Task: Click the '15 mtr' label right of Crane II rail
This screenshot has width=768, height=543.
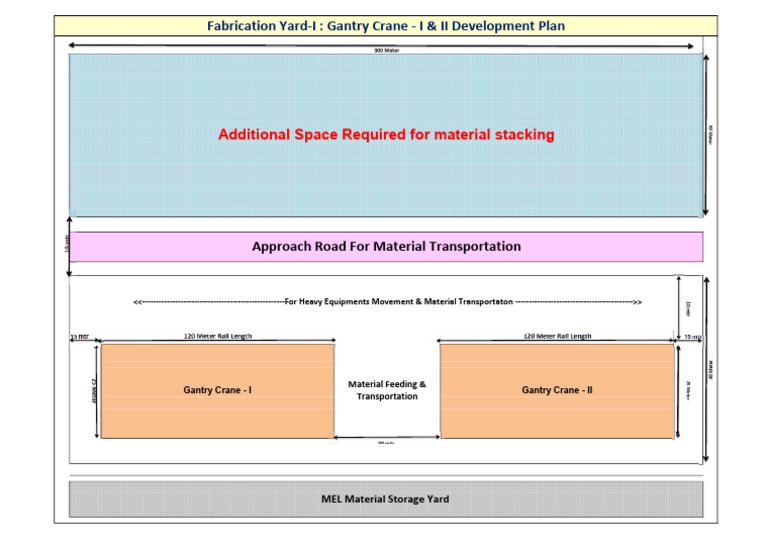Action: tap(693, 337)
